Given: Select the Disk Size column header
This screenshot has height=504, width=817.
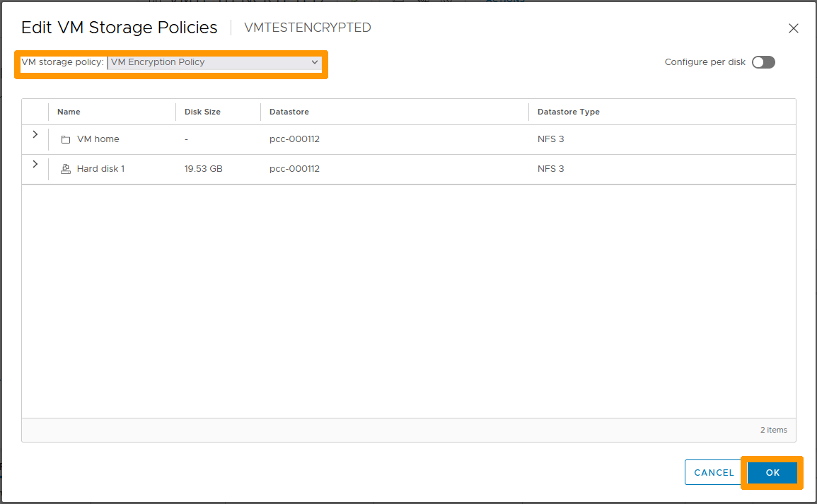Looking at the screenshot, I should tap(204, 112).
